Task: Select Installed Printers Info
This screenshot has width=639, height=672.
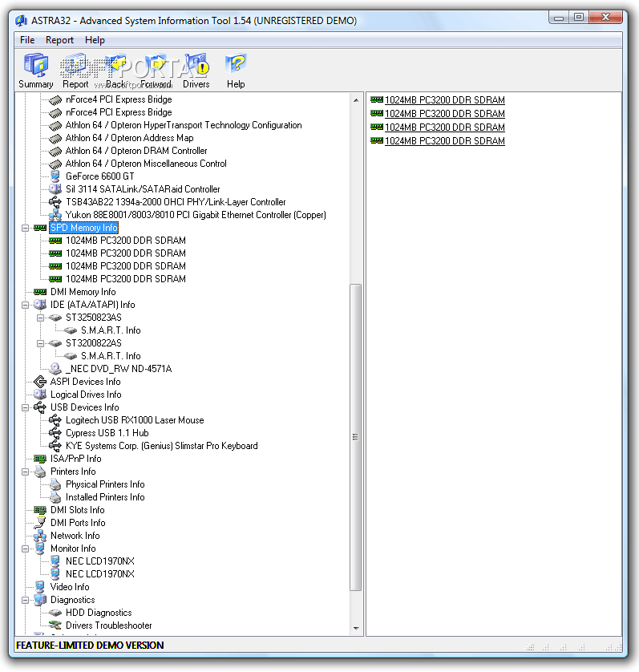Action: pyautogui.click(x=105, y=497)
